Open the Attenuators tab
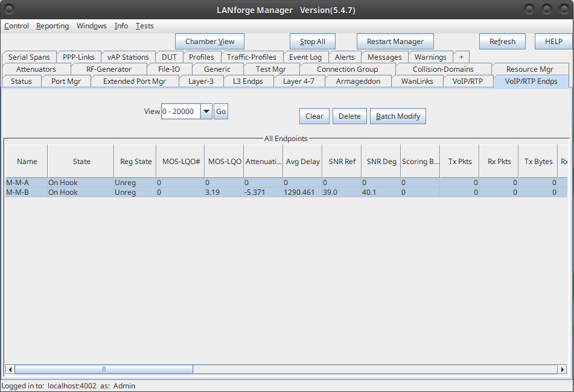This screenshot has width=574, height=392. click(36, 69)
